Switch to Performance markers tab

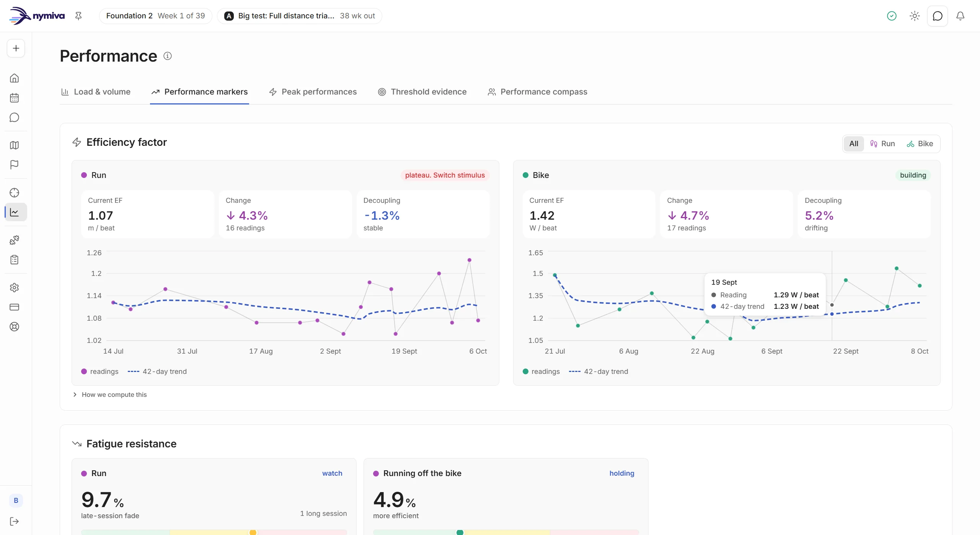point(199,92)
